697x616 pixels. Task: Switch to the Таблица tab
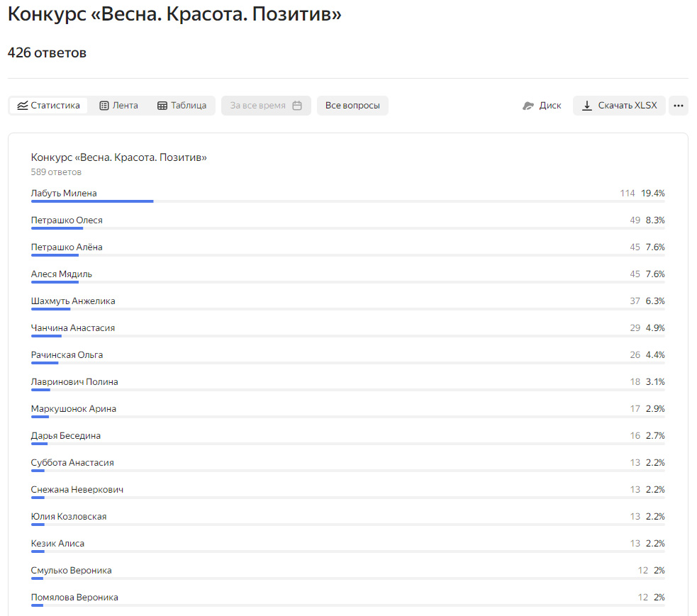click(182, 106)
